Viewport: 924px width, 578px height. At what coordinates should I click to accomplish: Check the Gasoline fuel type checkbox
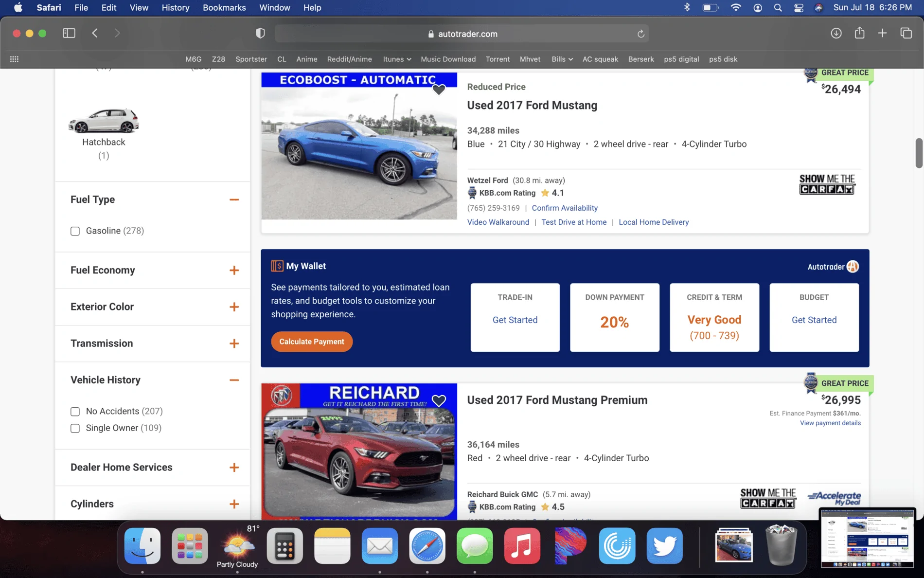pyautogui.click(x=75, y=231)
